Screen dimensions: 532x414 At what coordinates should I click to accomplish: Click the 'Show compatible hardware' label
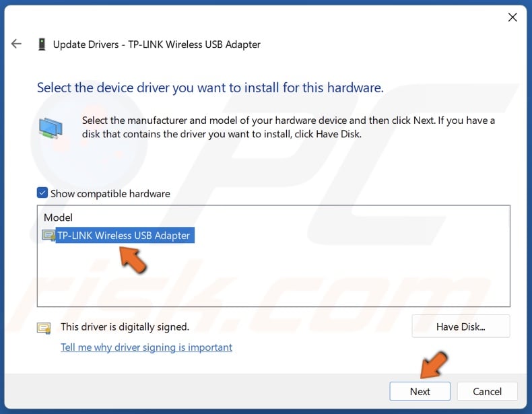click(110, 194)
